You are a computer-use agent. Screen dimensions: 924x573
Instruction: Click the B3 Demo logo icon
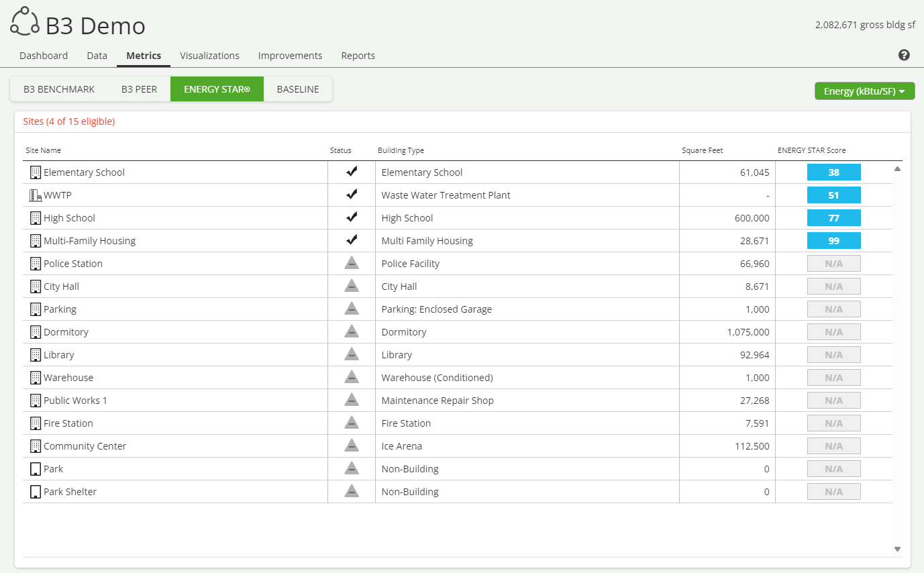(24, 21)
